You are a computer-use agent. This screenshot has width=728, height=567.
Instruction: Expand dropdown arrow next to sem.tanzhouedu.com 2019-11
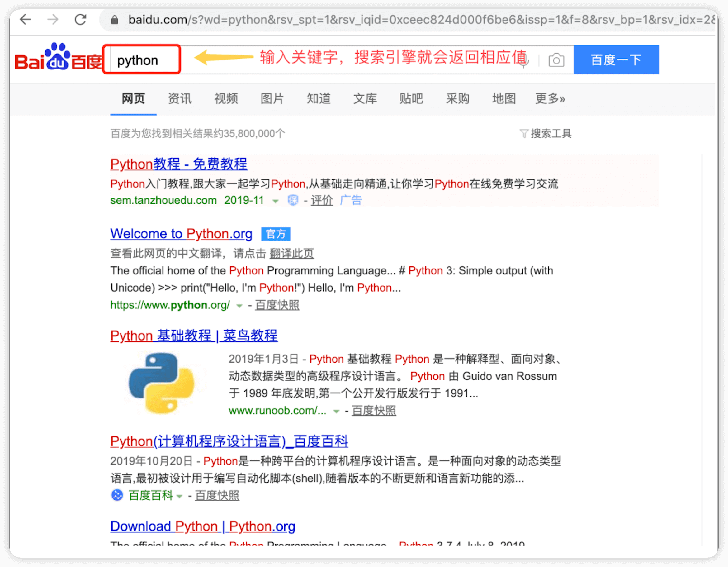[x=275, y=201]
